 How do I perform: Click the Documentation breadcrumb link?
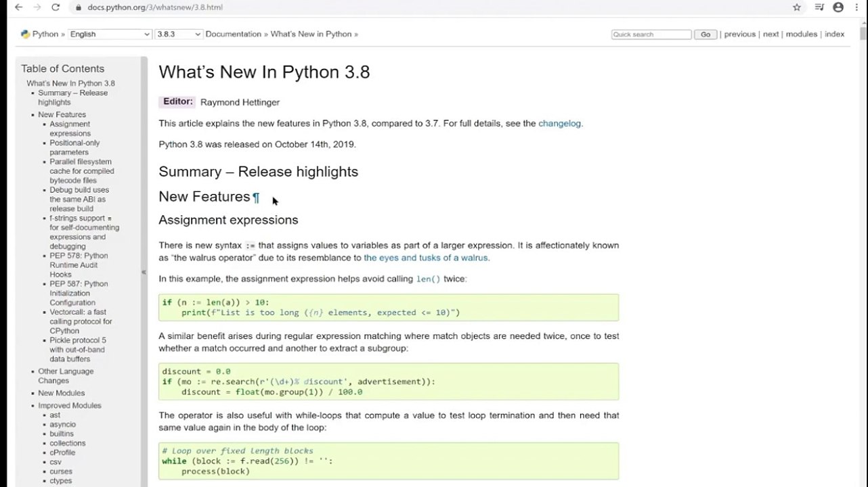233,34
